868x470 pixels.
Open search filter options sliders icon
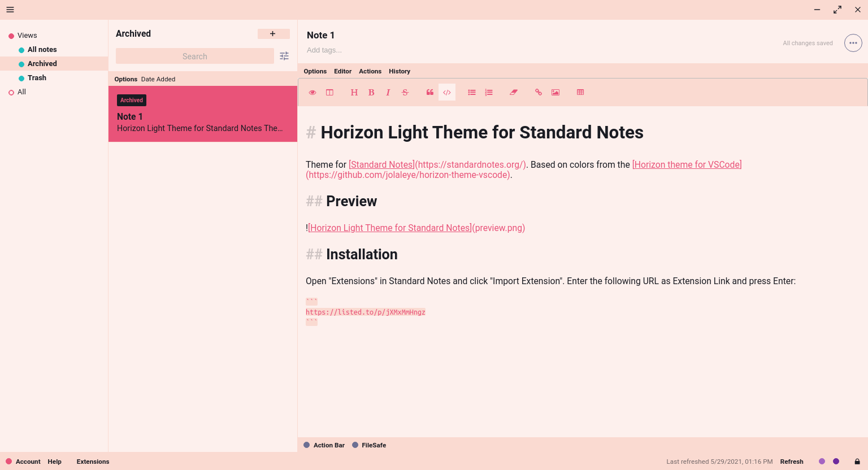click(284, 56)
